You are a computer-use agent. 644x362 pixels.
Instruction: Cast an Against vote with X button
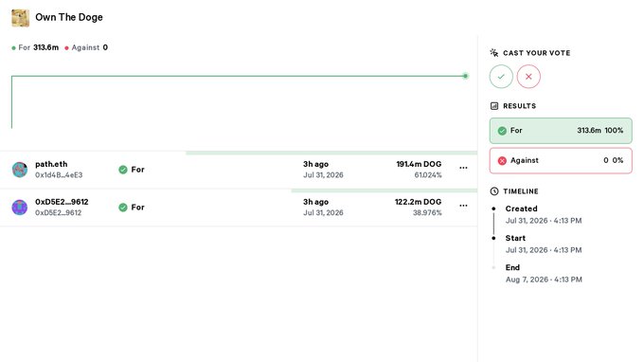point(528,77)
